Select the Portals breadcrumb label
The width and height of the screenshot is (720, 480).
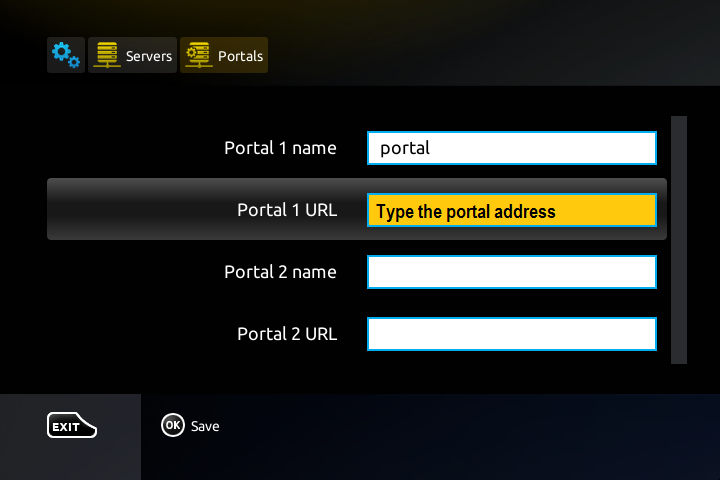click(240, 56)
